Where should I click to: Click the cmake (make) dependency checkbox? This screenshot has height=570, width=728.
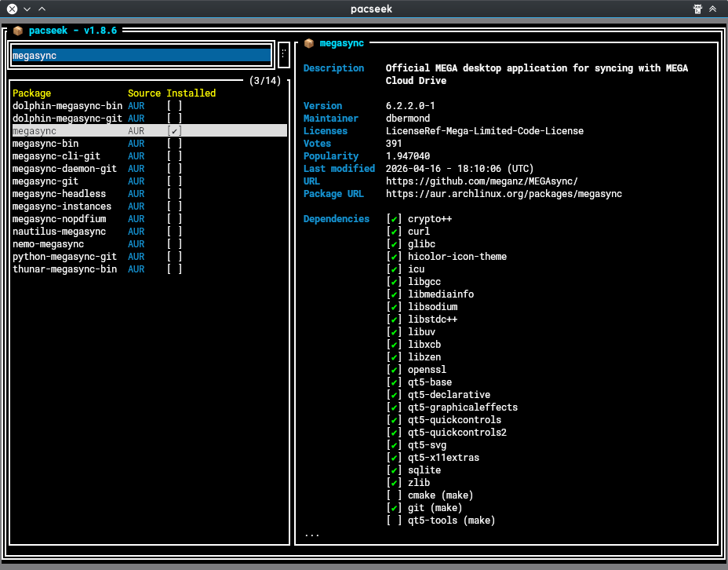tap(395, 495)
